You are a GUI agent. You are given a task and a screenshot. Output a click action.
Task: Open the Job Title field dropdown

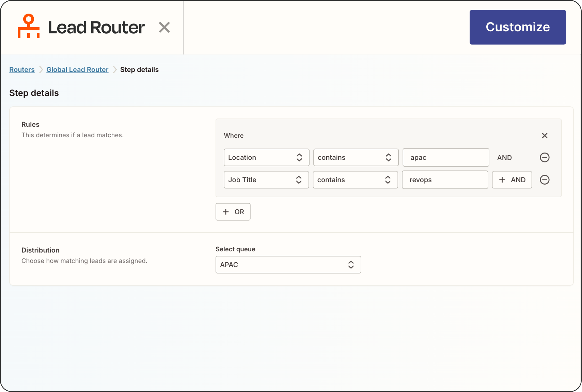pos(266,180)
